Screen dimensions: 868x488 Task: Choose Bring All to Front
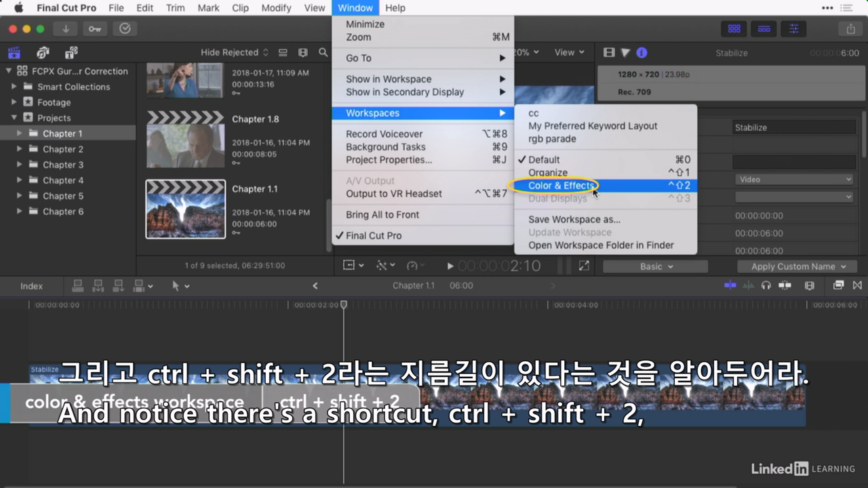[x=423, y=215]
